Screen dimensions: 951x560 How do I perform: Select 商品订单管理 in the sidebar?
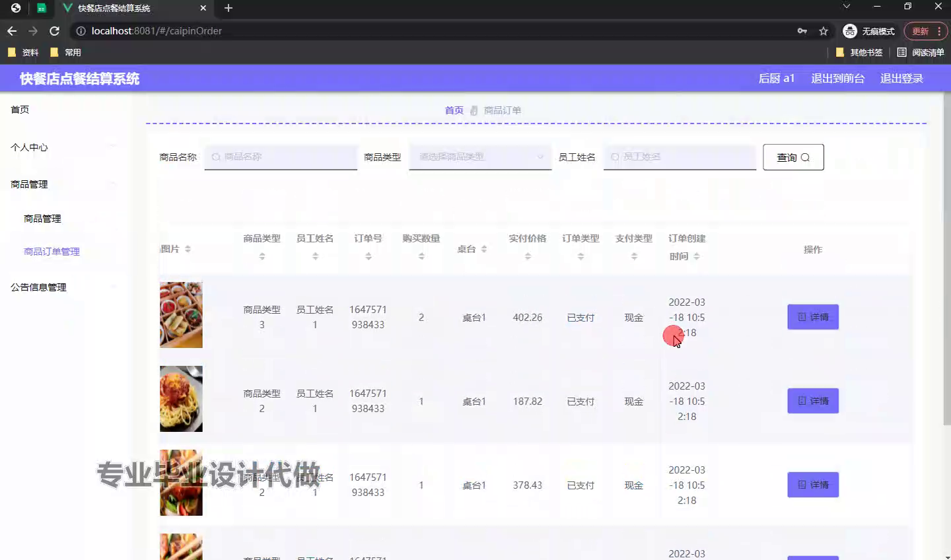52,252
